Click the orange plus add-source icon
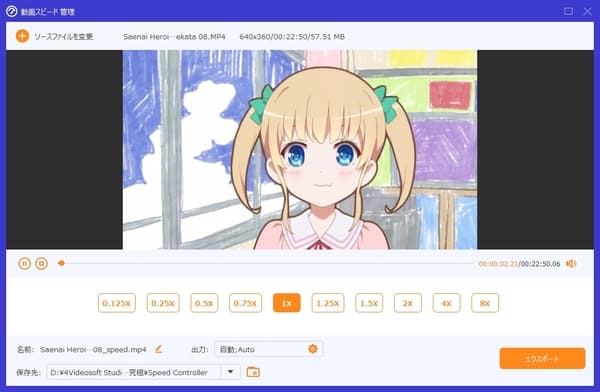600x392 pixels. click(x=22, y=36)
